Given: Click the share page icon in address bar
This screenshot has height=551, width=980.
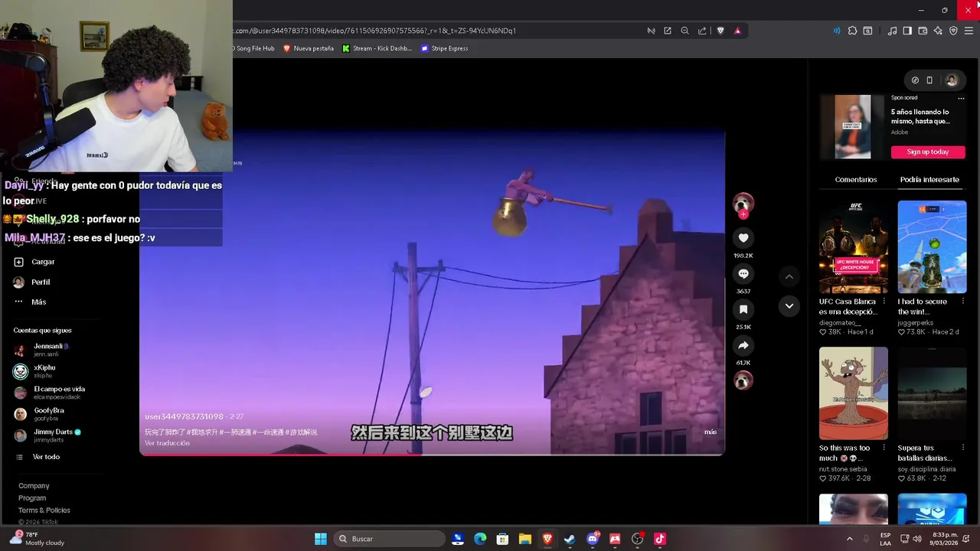Looking at the screenshot, I should click(x=702, y=31).
